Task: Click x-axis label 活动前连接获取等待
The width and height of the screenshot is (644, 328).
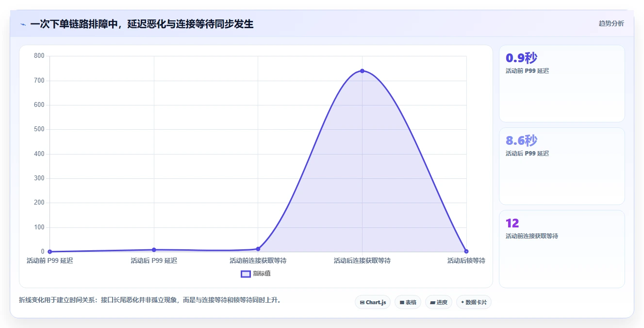Action: (258, 261)
